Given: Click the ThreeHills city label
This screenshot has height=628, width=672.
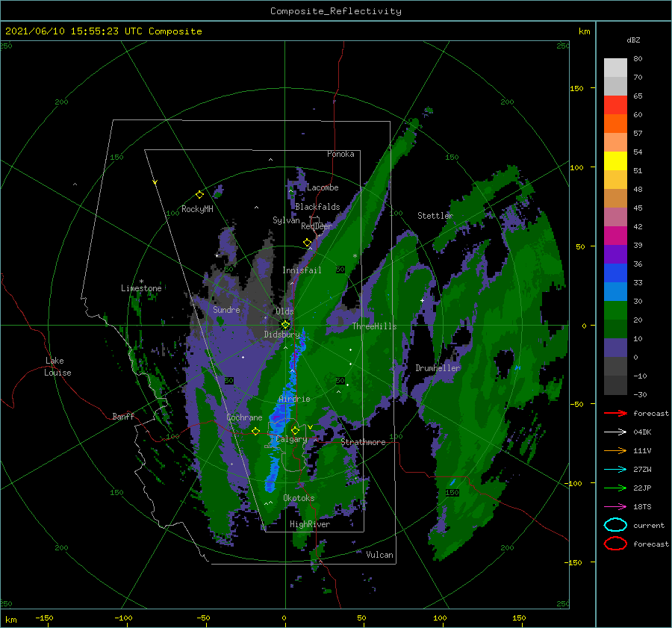Looking at the screenshot, I should click(375, 326).
